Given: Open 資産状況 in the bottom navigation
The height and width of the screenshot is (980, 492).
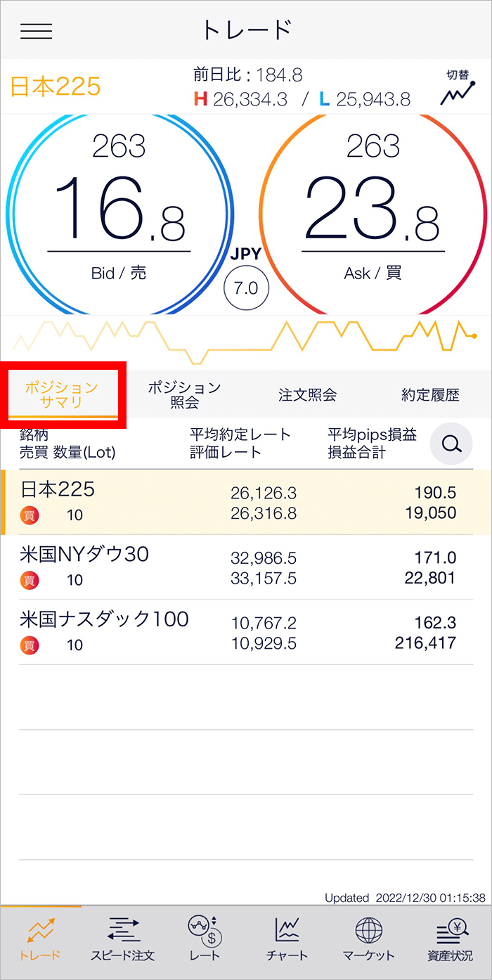Looking at the screenshot, I should (451, 939).
